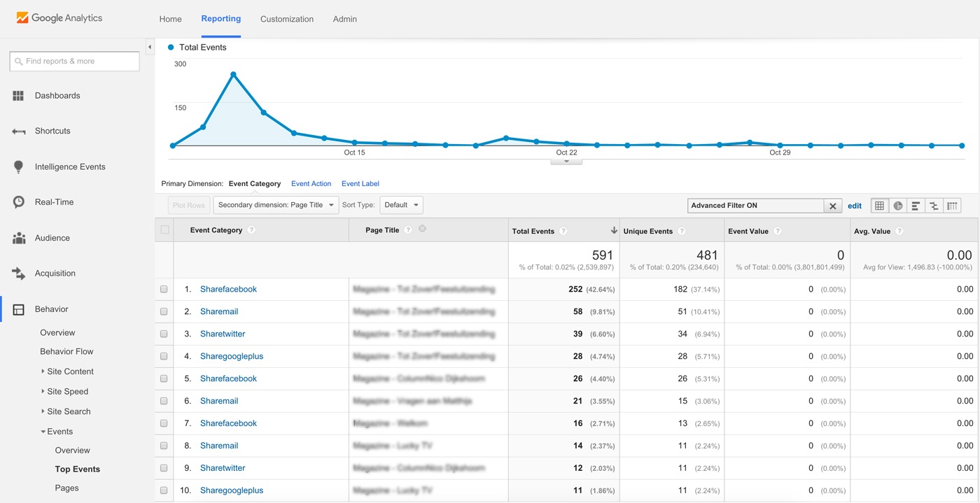Screen dimensions: 980x503
Task: Select the checkbox for row 4 Sharegoogleplus
Action: [x=164, y=356]
